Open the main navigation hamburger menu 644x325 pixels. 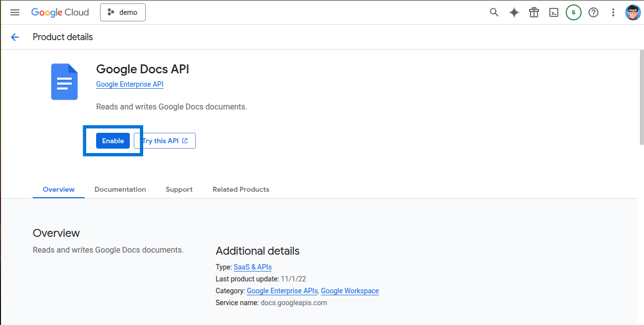(15, 12)
